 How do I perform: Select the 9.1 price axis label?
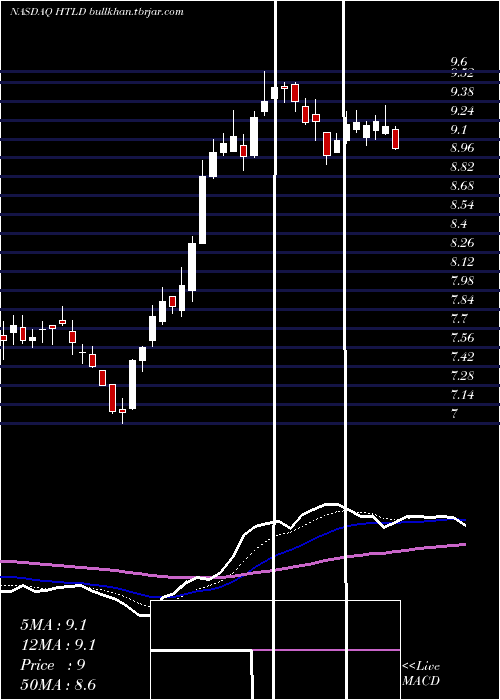point(459,129)
